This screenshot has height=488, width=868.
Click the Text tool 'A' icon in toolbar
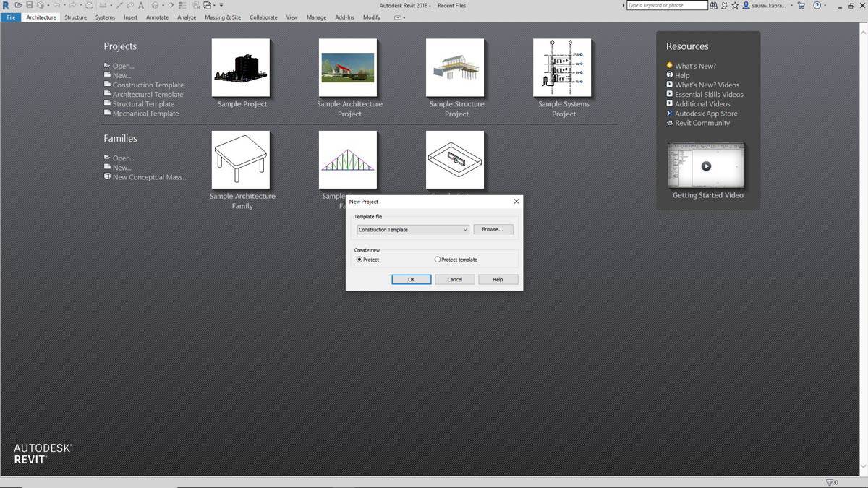[141, 5]
